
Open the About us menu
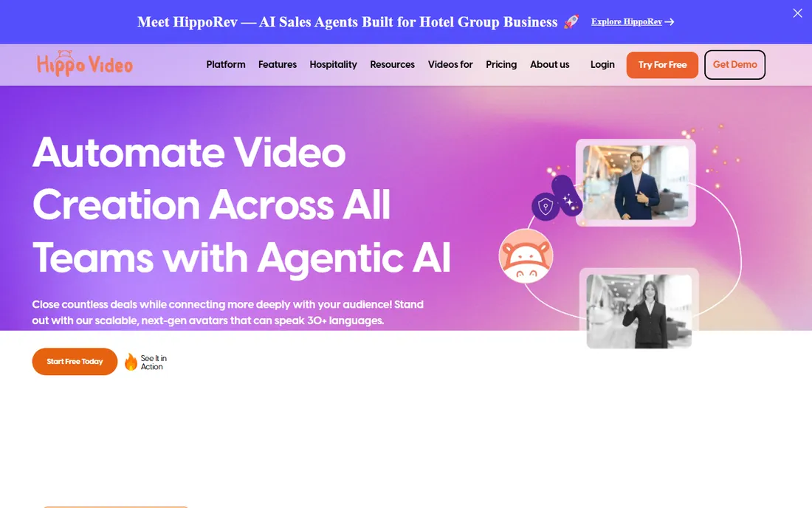coord(549,65)
